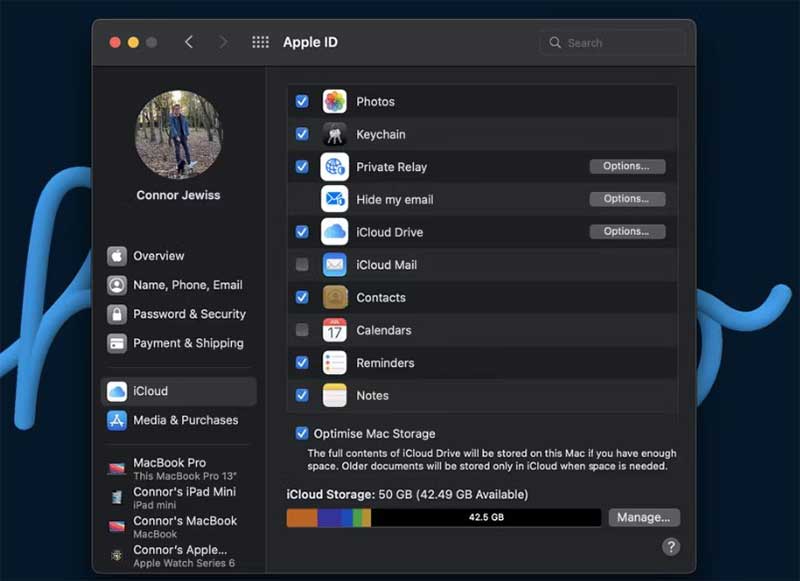Disable the Private Relay checkbox

point(302,167)
